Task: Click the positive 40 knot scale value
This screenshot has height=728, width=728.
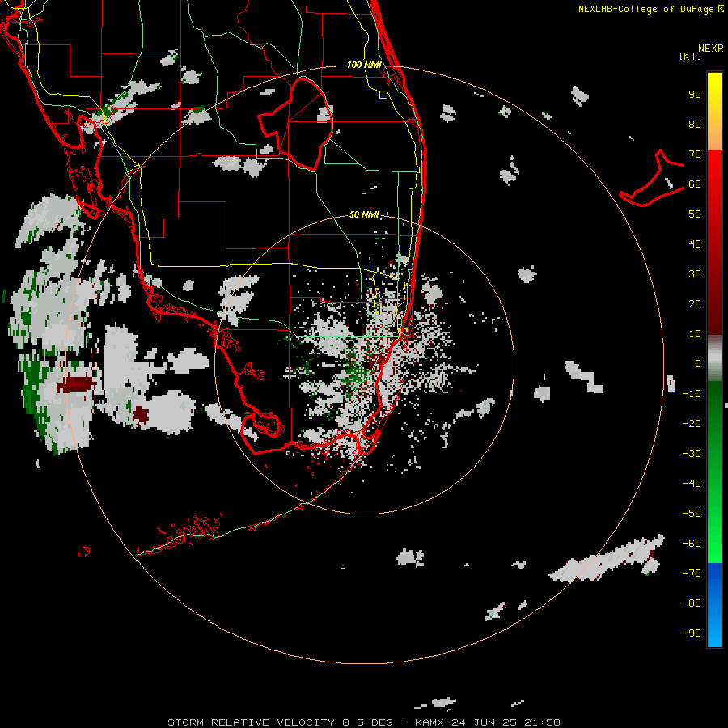Action: (695, 243)
